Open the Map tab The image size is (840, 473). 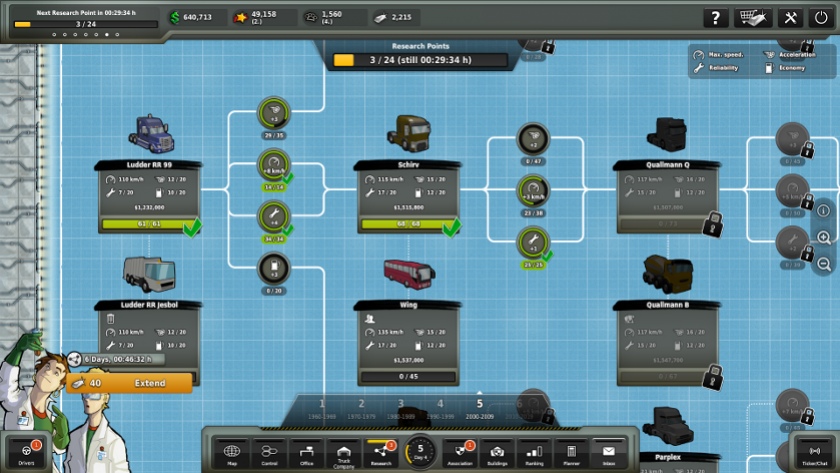232,454
